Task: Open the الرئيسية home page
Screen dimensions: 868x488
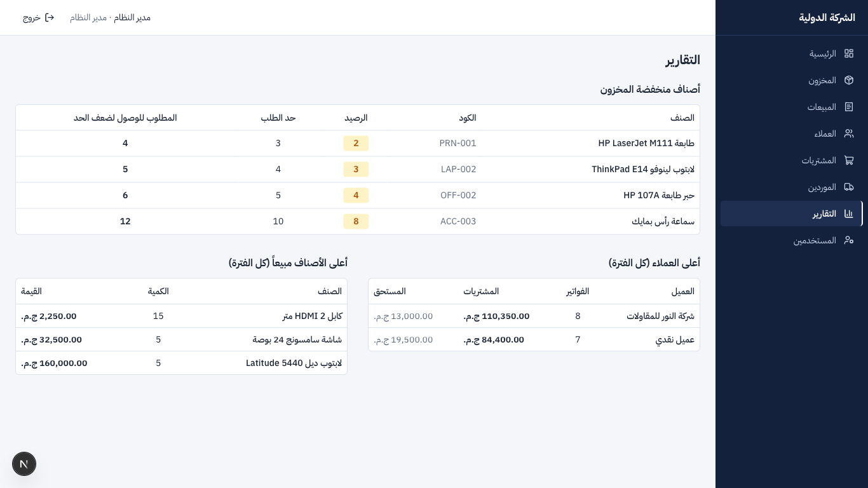Action: tap(792, 53)
